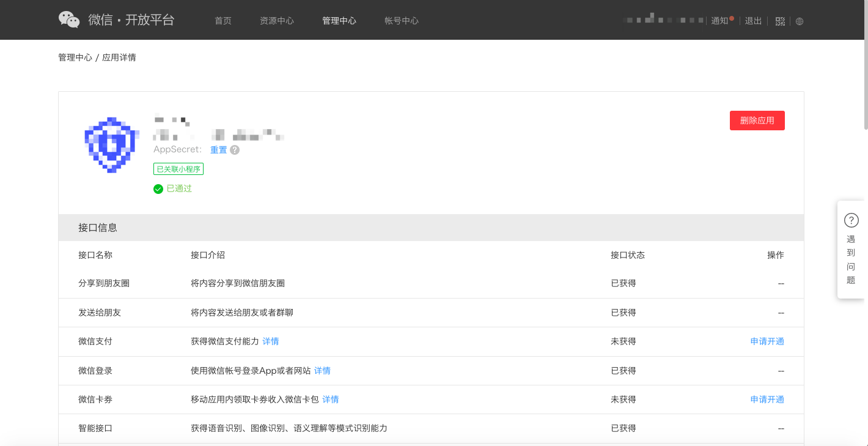
Task: Click the help question mark beside 重置
Action: click(x=235, y=150)
